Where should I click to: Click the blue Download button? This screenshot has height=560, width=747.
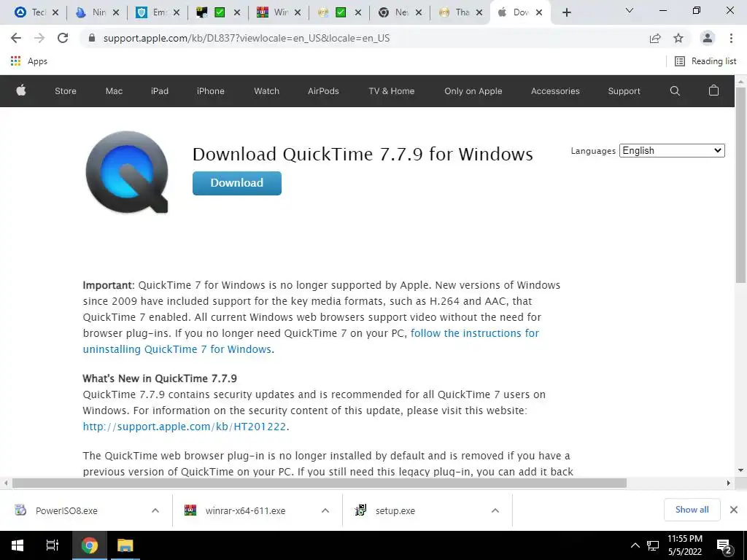[237, 183]
